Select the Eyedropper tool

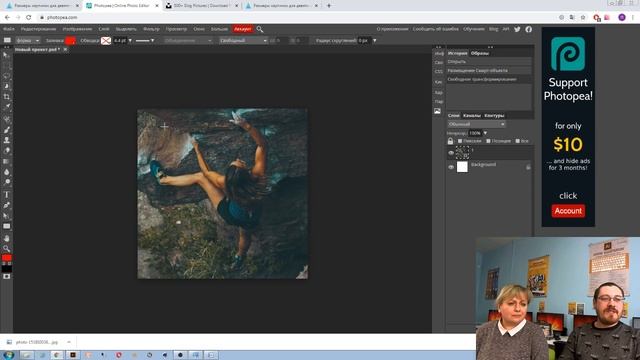point(7,107)
